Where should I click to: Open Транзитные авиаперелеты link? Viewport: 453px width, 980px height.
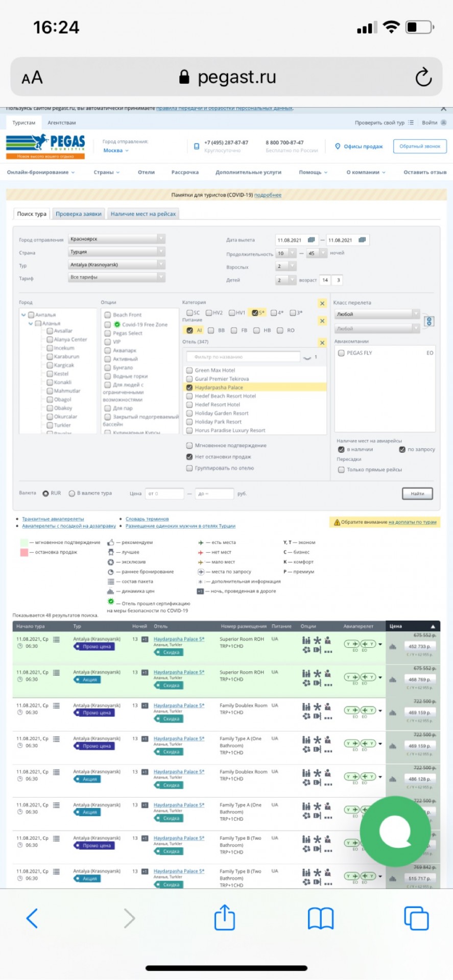coord(53,519)
